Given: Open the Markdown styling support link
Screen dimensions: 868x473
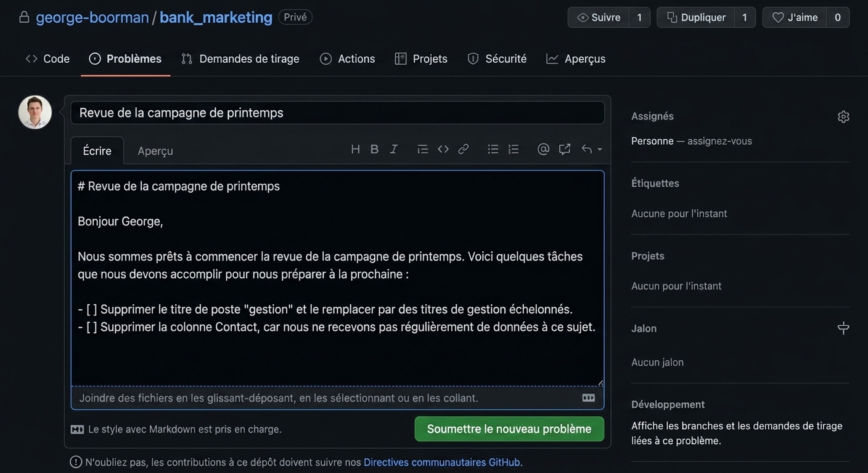Looking at the screenshot, I should tap(176, 429).
